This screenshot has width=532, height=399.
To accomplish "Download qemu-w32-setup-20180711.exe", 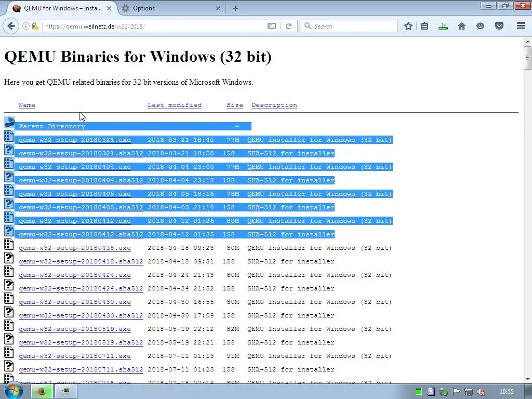I will point(75,356).
